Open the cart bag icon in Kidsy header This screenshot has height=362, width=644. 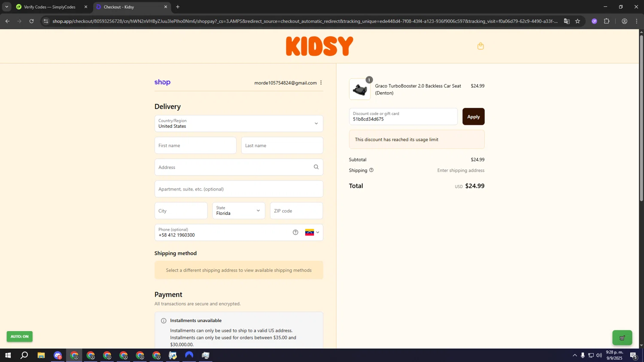click(x=480, y=46)
